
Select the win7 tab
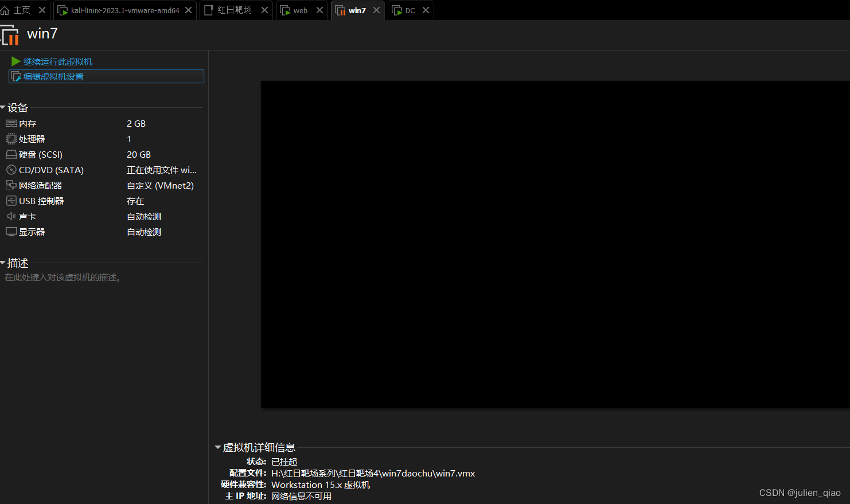[357, 10]
